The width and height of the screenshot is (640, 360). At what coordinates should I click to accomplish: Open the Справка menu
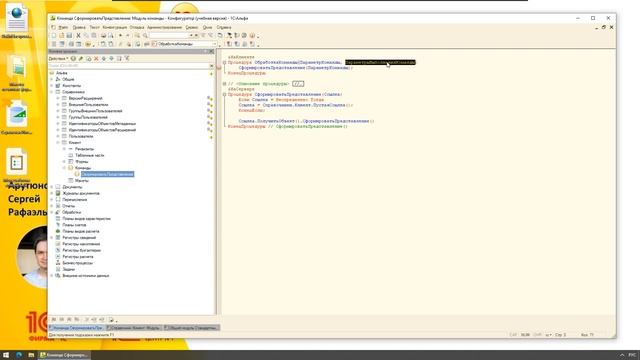224,27
